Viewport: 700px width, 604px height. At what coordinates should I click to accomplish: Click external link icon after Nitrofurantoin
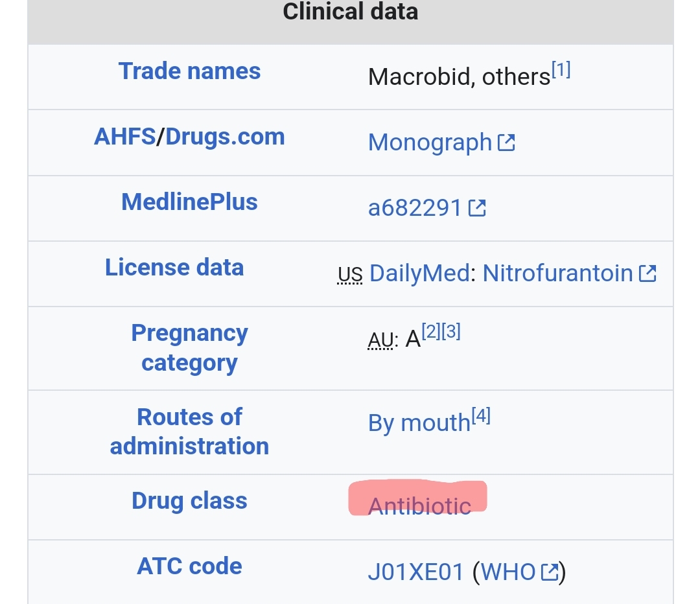click(x=647, y=273)
